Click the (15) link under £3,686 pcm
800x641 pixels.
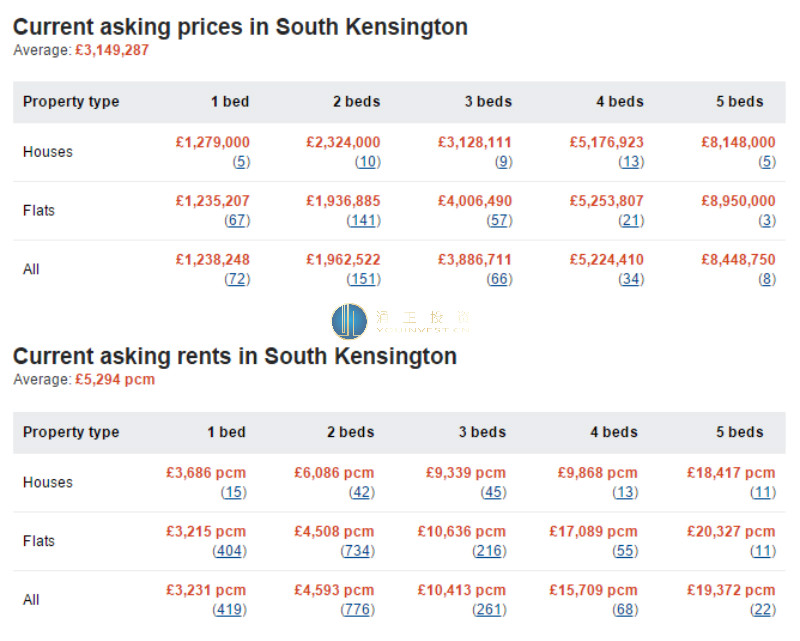click(234, 492)
